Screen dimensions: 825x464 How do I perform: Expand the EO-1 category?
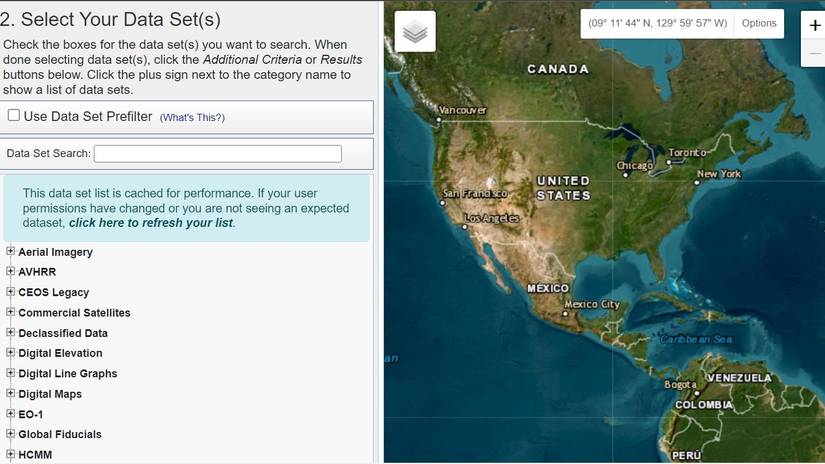click(10, 413)
